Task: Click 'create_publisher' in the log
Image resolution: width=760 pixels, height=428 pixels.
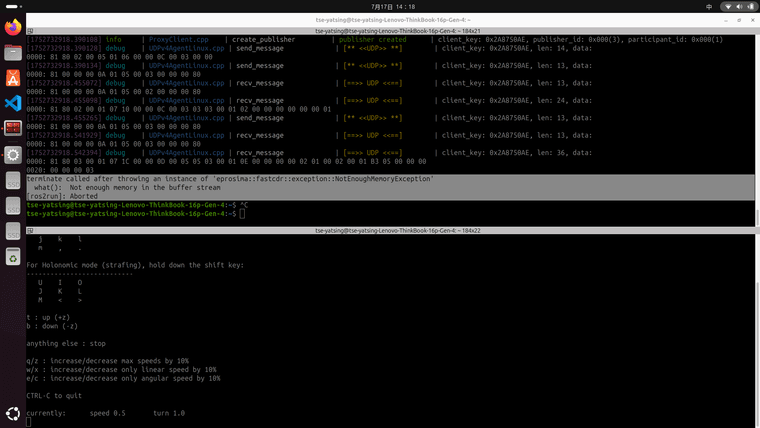Action: click(263, 40)
